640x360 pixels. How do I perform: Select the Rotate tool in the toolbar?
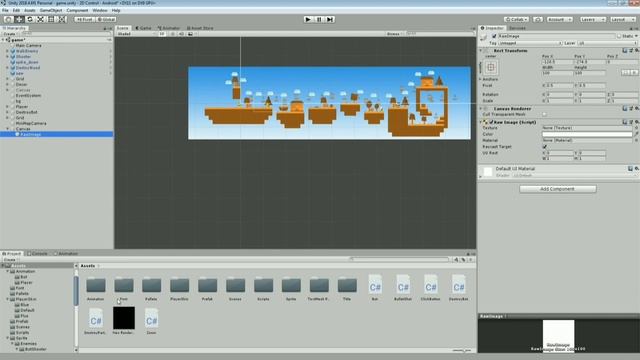pyautogui.click(x=30, y=19)
